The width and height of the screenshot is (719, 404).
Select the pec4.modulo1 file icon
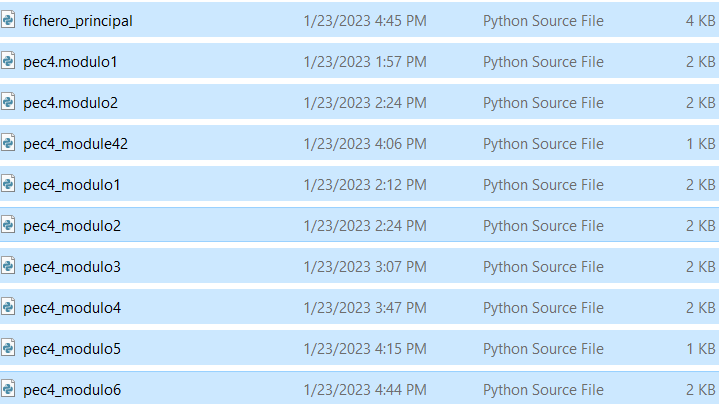8,61
